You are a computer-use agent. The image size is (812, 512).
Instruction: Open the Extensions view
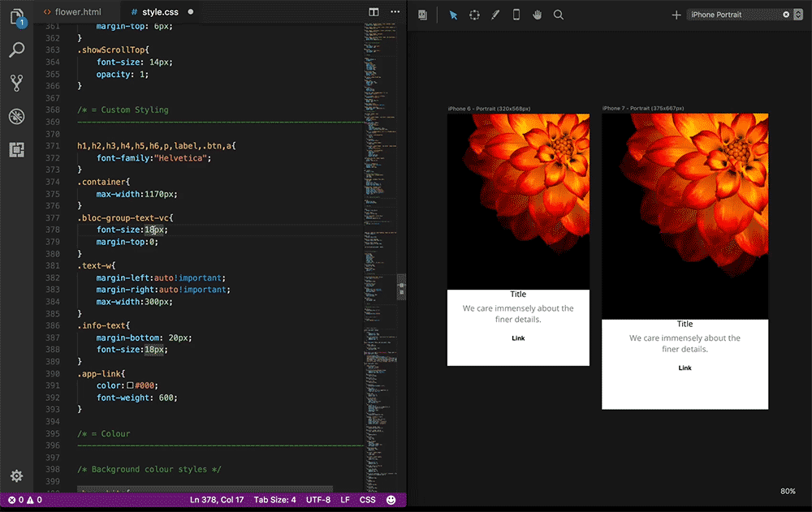pyautogui.click(x=16, y=149)
